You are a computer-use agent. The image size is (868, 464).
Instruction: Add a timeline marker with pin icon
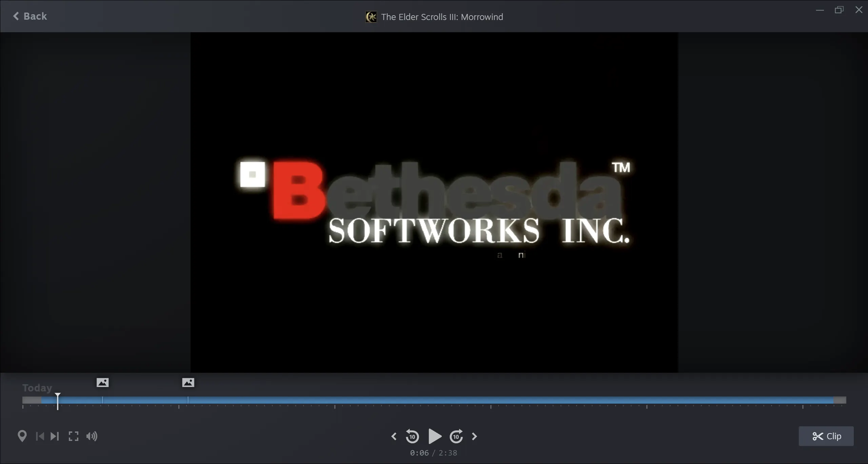[22, 436]
